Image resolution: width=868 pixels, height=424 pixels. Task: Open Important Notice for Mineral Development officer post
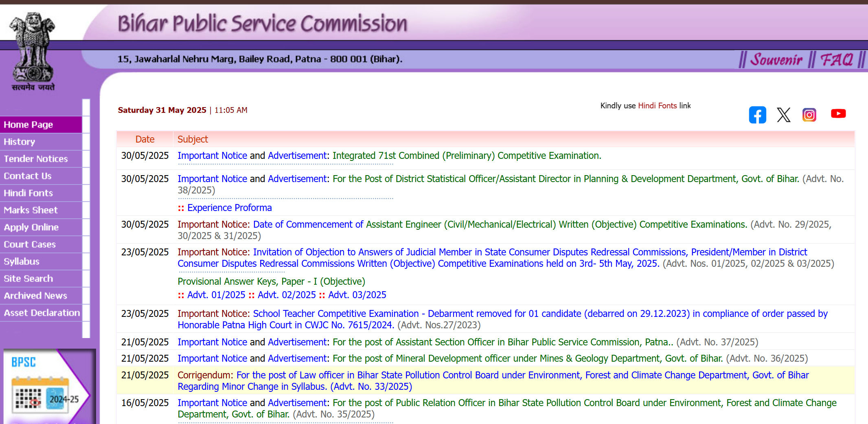(x=212, y=358)
